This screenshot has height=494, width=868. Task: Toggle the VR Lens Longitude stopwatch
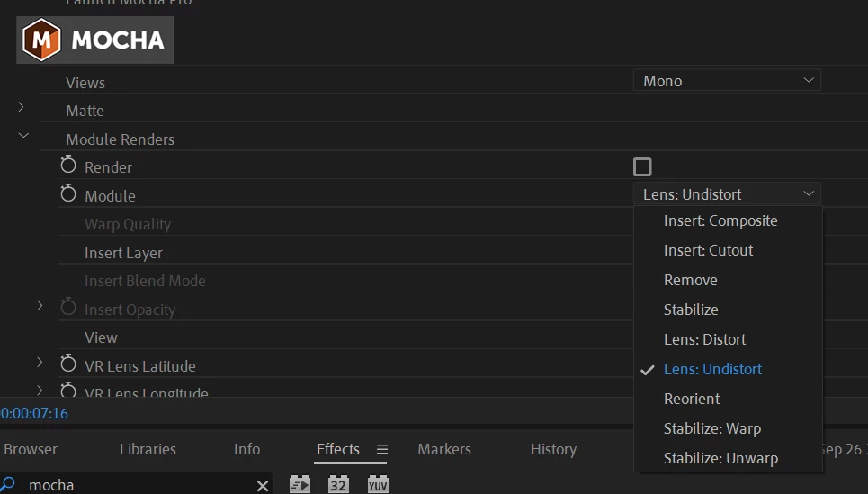68,390
